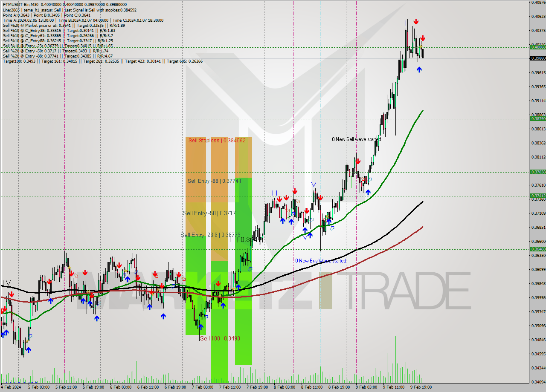Click the 'Sell %20 @ Entry -88: 0.37741' line
The height and width of the screenshot is (392, 546).
click(x=58, y=56)
